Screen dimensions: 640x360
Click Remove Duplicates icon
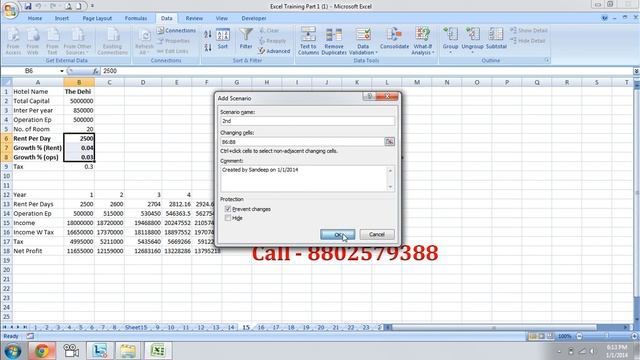pos(334,41)
